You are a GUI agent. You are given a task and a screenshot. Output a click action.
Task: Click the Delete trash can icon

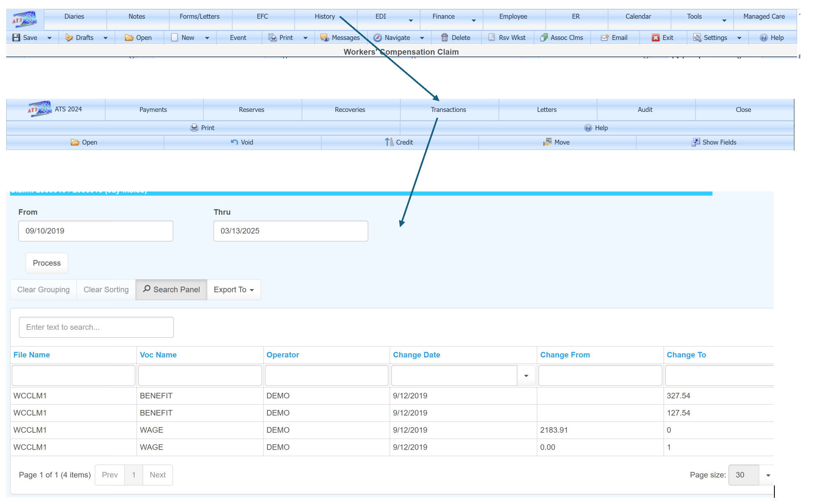(x=444, y=37)
